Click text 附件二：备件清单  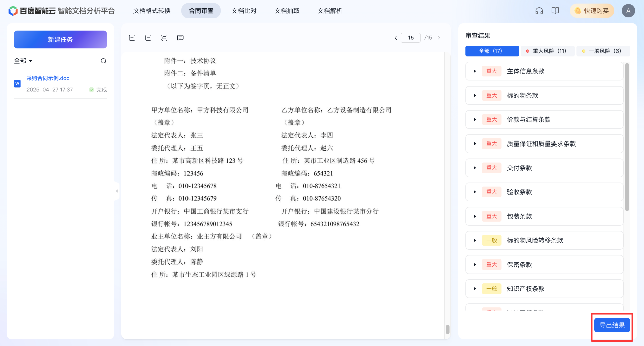click(x=190, y=73)
